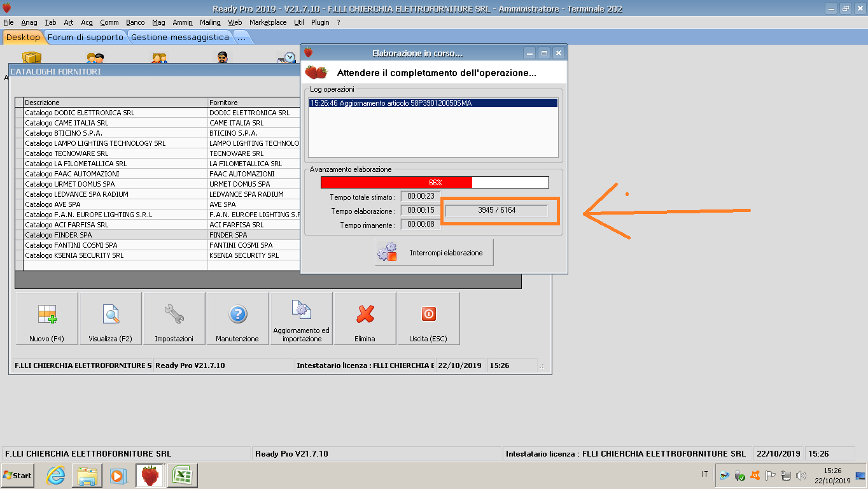The image size is (868, 489).
Task: Click the red 66% progress bar
Action: click(x=435, y=183)
